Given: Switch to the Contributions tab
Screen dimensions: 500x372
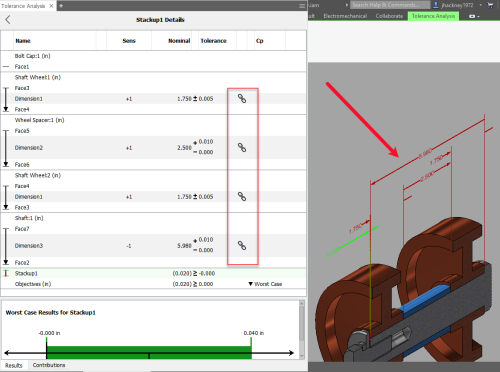Looking at the screenshot, I should [49, 365].
